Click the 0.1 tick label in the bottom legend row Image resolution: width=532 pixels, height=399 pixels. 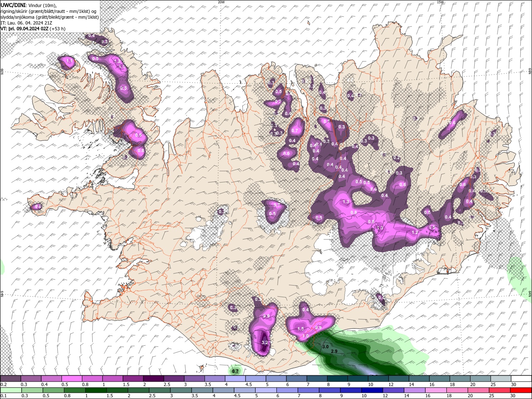tap(3, 396)
